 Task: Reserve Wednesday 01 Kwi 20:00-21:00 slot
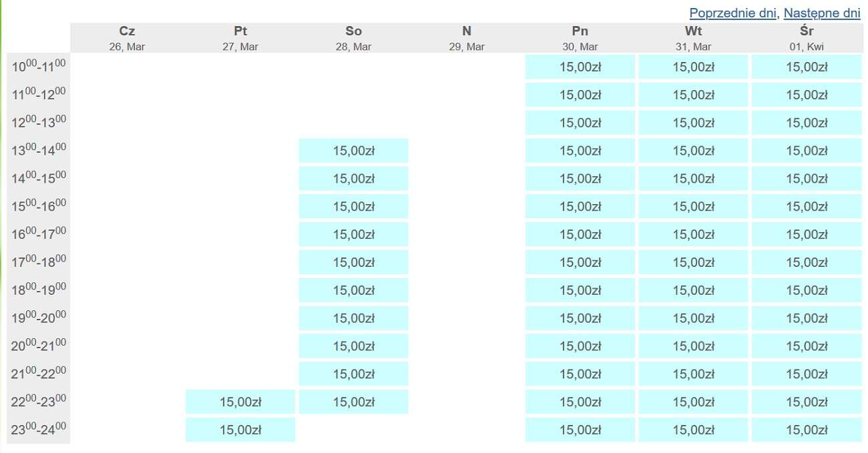[x=807, y=346]
